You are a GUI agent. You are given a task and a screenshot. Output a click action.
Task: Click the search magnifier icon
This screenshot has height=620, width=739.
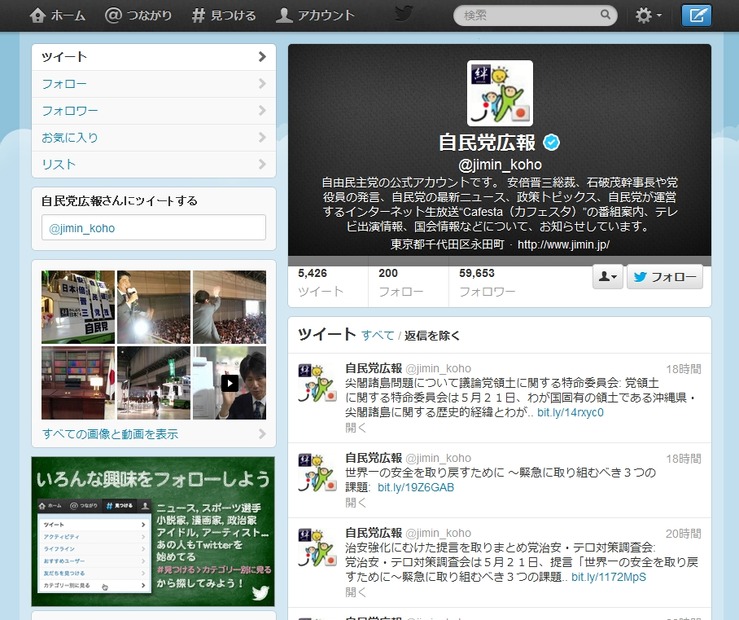tap(605, 15)
